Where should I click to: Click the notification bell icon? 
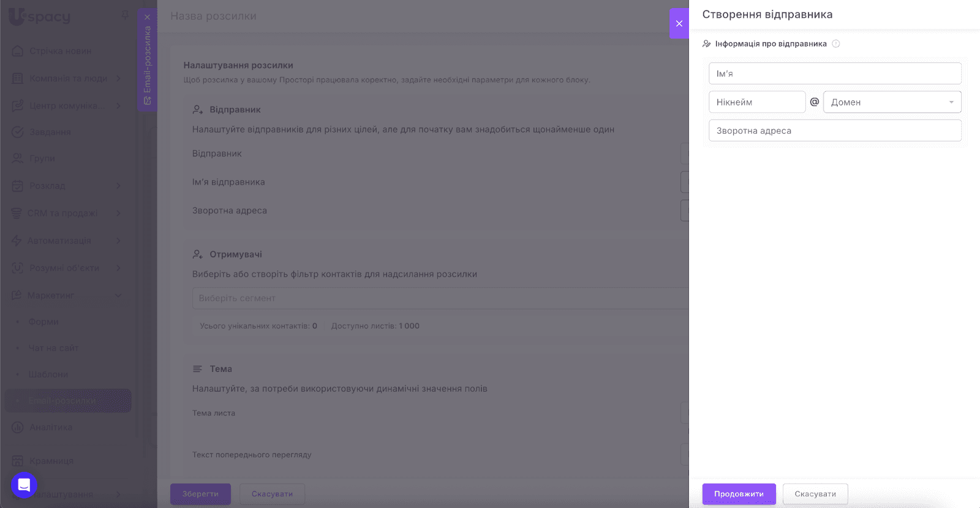click(x=125, y=15)
